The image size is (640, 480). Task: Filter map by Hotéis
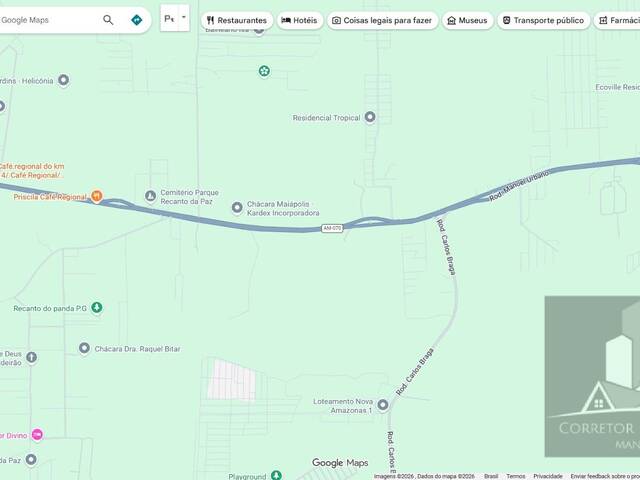299,20
